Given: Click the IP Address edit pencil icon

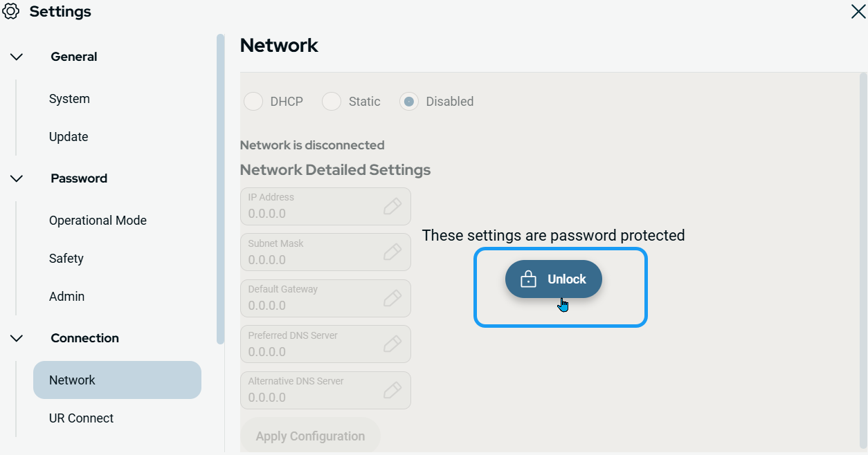Looking at the screenshot, I should [392, 206].
